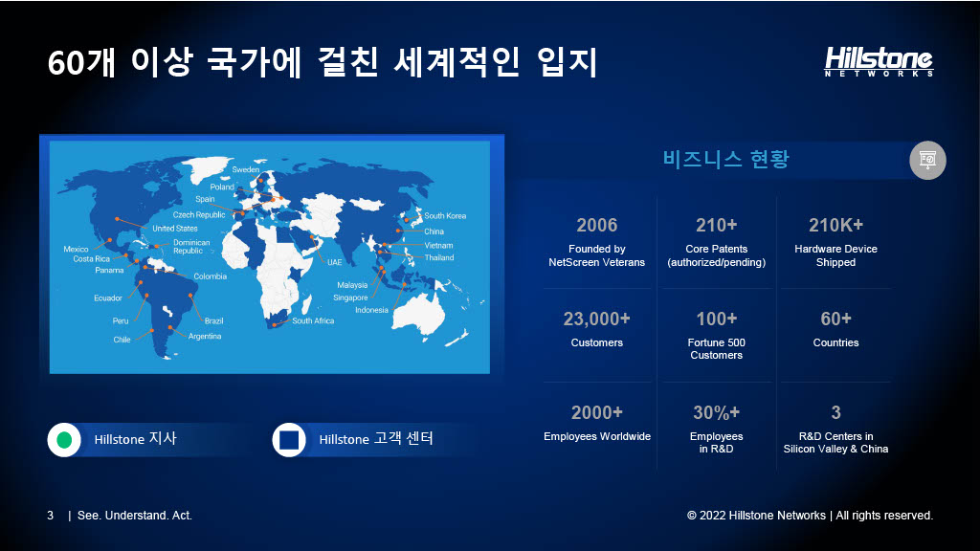The image size is (980, 551).
Task: Click the UAE map label
Action: point(334,262)
